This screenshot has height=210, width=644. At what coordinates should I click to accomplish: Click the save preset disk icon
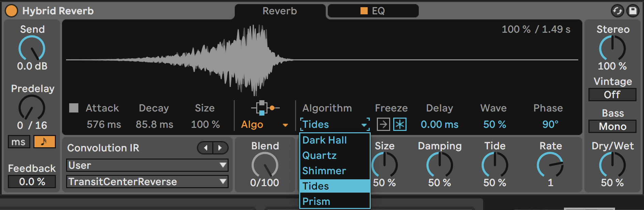coord(633,11)
